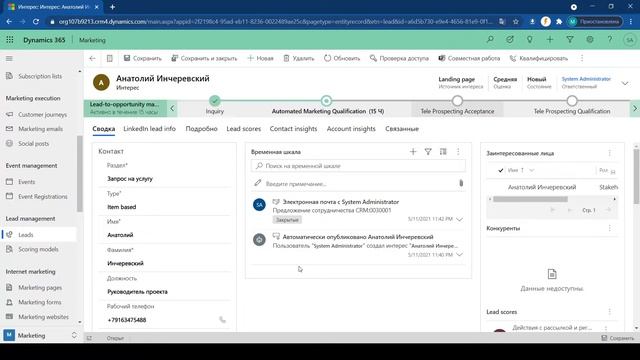Viewport: 640px width, 360px height.
Task: Expand the auto-post activity chevron
Action: tap(460, 255)
